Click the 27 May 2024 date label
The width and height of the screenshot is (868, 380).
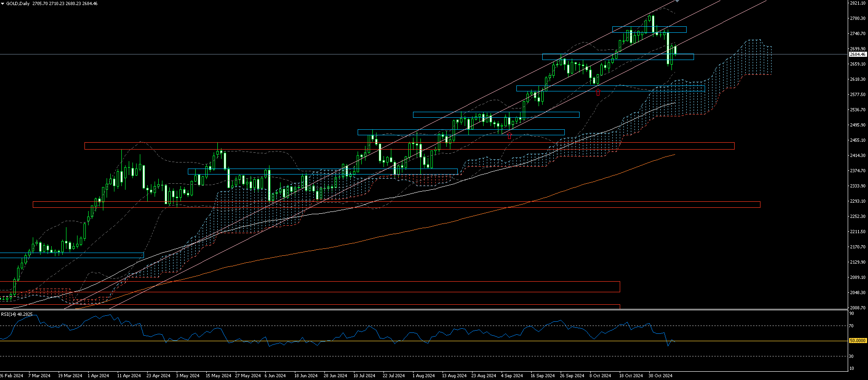[248, 376]
